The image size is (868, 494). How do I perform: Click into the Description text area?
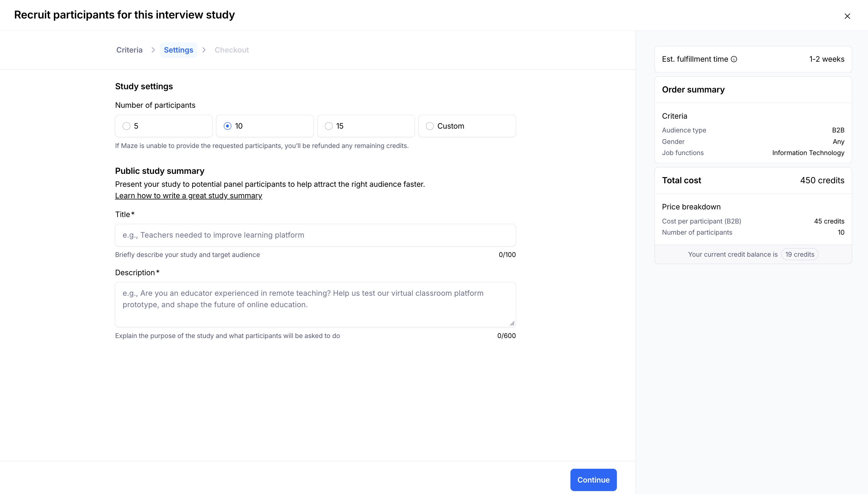point(315,304)
